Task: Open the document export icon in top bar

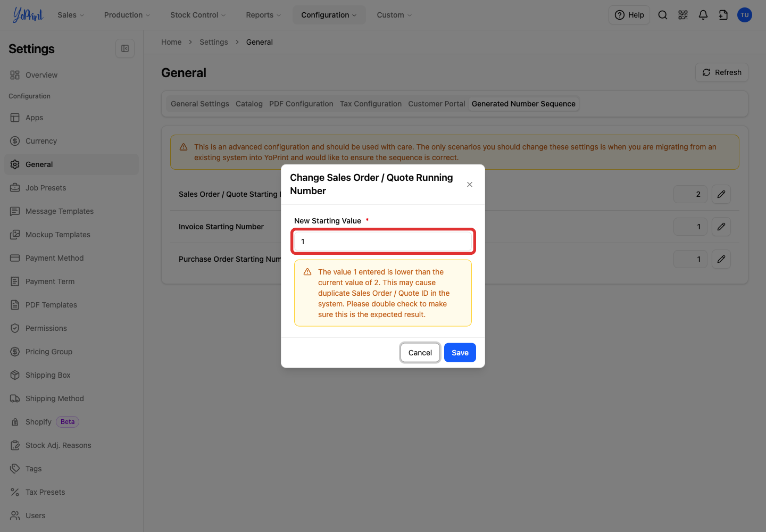Action: [x=723, y=15]
